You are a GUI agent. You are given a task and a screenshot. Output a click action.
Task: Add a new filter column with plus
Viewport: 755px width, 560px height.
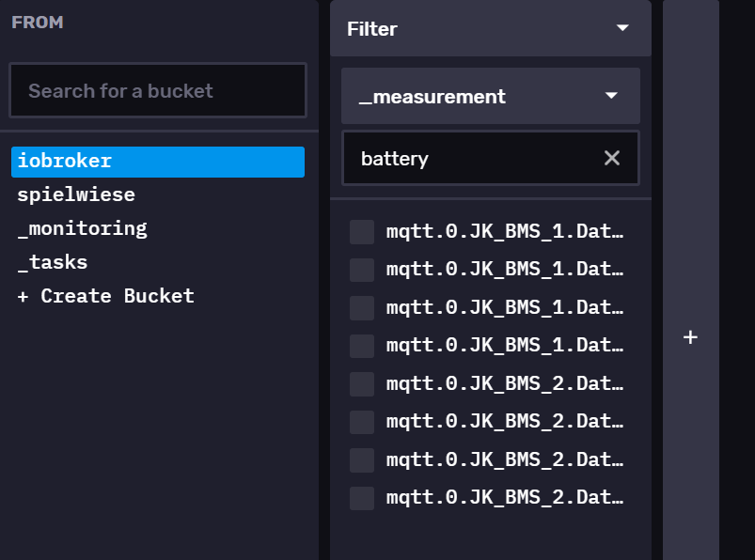point(690,336)
